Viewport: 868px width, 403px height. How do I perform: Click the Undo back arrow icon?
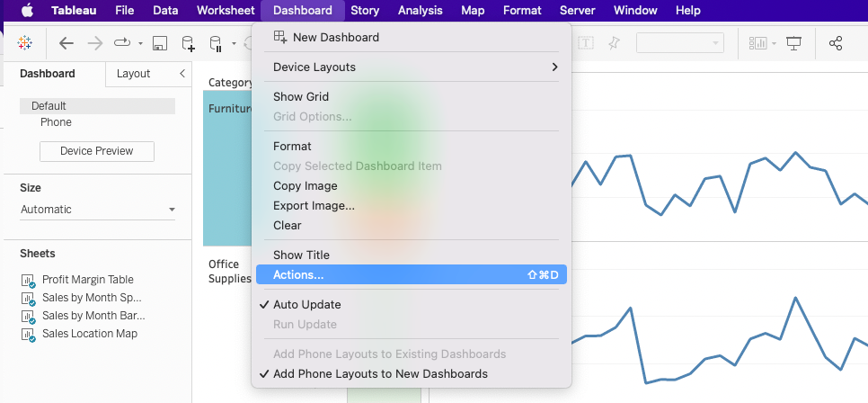coord(66,43)
